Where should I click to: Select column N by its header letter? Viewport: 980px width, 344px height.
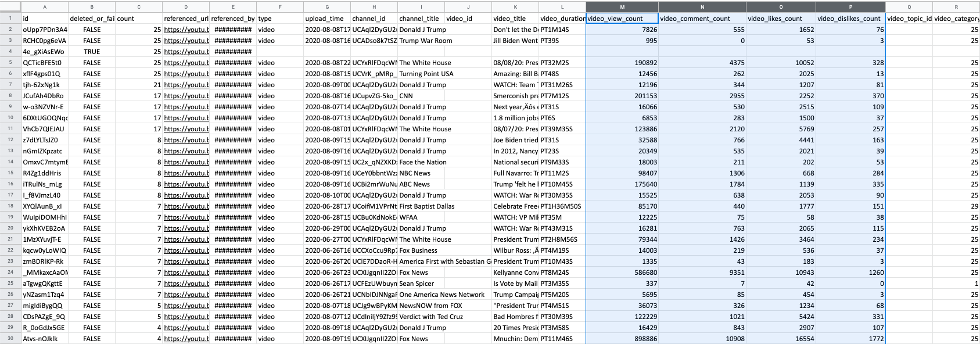pos(702,7)
